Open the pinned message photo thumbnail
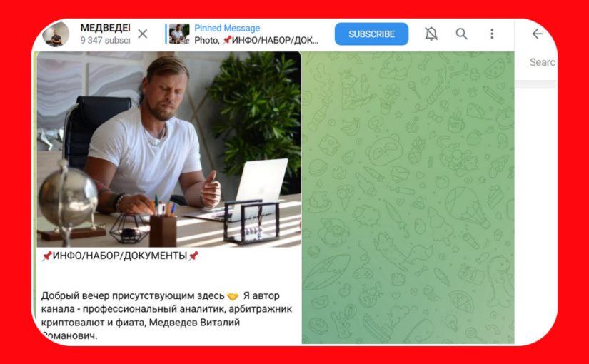 (x=179, y=34)
